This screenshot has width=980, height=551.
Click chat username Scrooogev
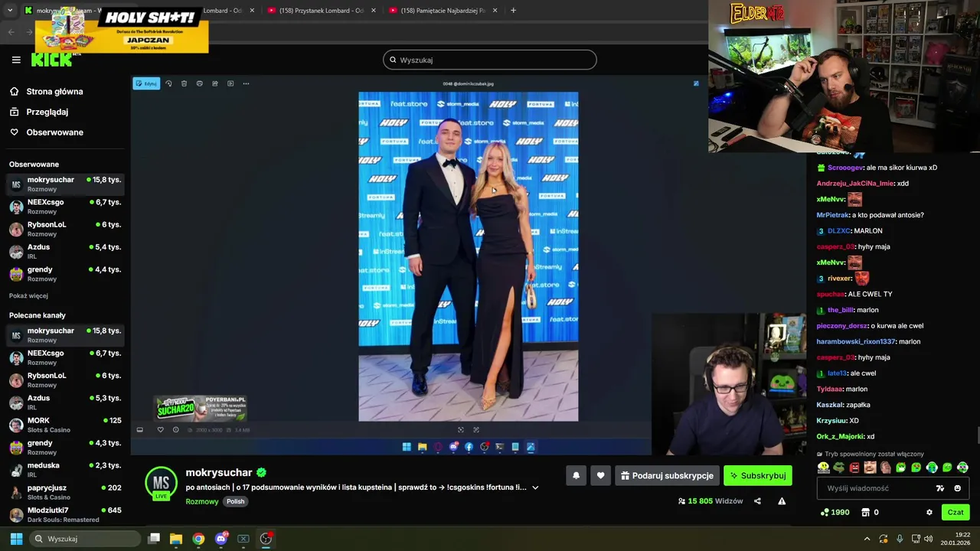tap(845, 168)
